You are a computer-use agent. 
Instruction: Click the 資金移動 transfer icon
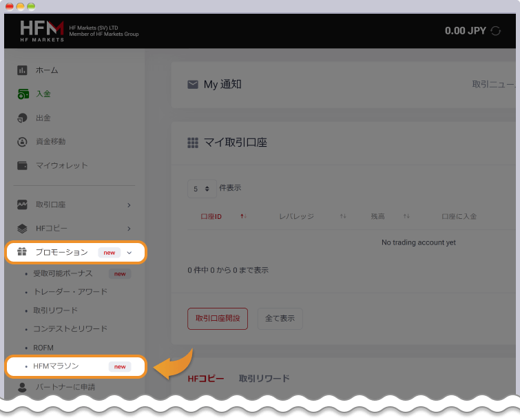point(22,142)
